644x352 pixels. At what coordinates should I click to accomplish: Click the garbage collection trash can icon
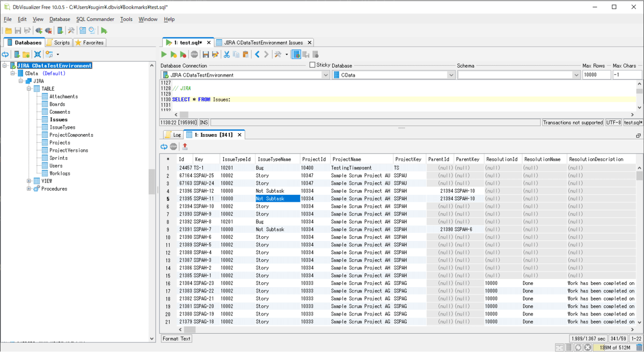tap(639, 348)
